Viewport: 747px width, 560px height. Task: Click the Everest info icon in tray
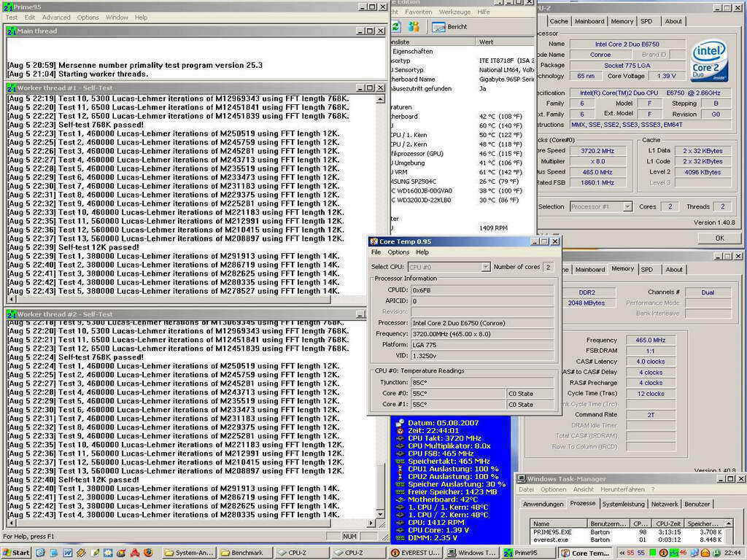tap(663, 553)
